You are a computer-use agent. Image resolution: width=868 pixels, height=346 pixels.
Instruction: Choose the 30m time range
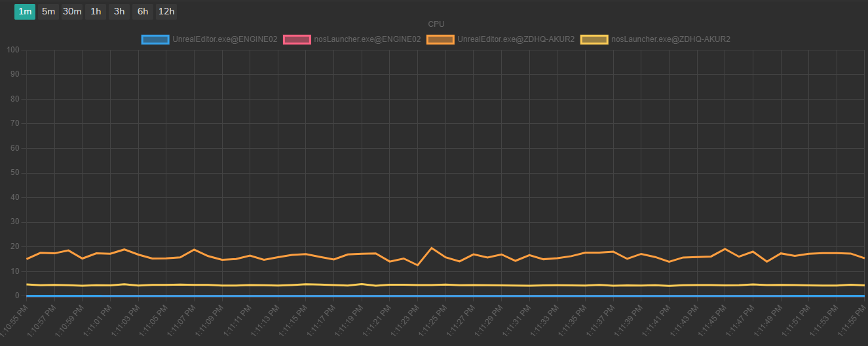[72, 11]
